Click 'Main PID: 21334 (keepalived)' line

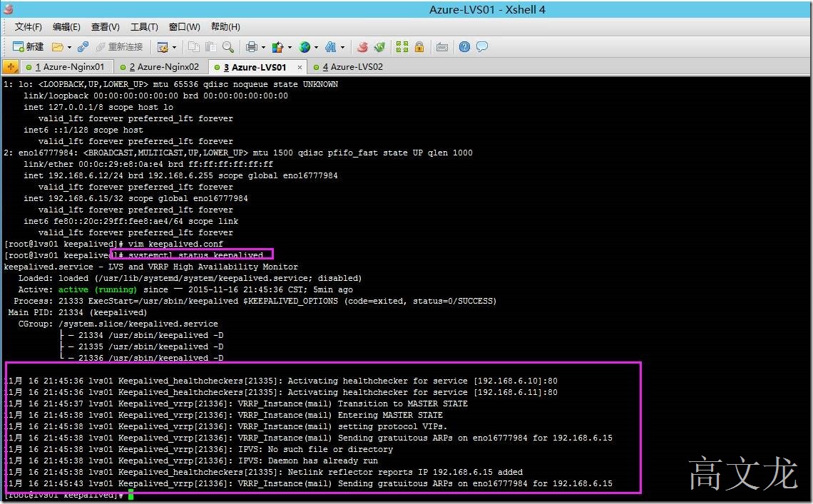pyautogui.click(x=78, y=313)
